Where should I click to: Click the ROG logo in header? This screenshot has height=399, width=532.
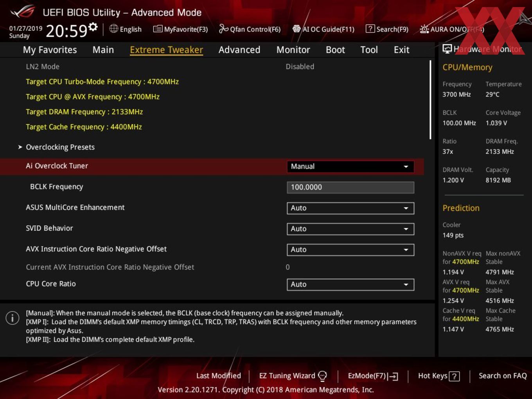pos(22,12)
